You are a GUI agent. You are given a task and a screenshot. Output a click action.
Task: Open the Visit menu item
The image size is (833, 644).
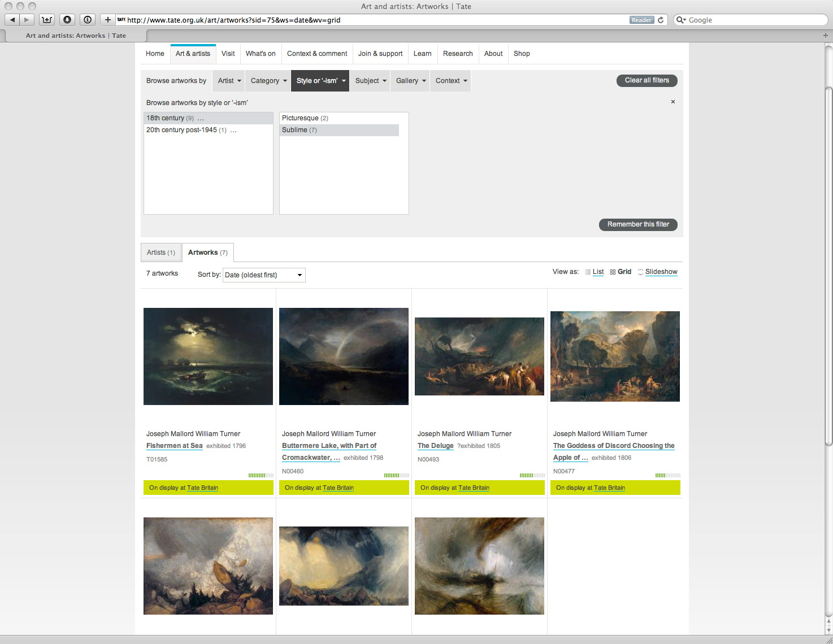tap(228, 54)
